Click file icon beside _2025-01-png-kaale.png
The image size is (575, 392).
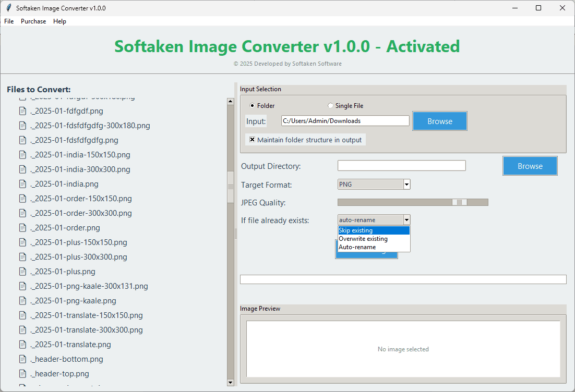point(23,301)
